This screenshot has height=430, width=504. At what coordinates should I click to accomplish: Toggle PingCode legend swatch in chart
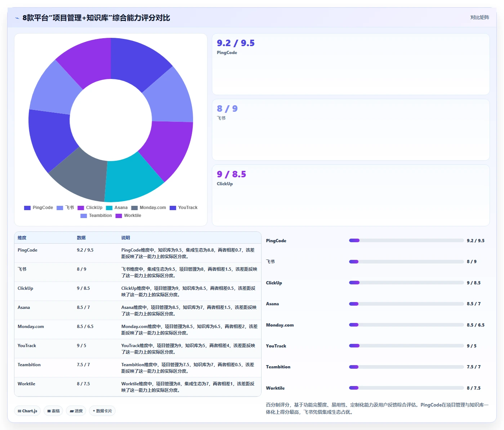(27, 208)
